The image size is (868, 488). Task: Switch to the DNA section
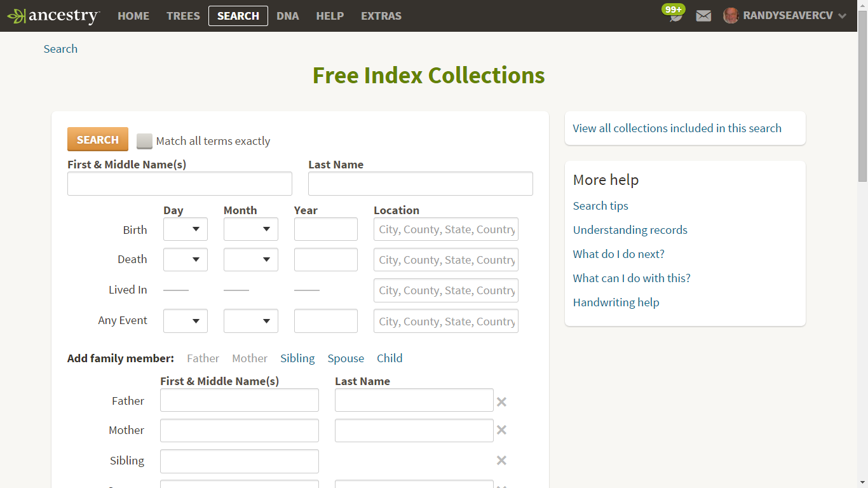coord(288,16)
